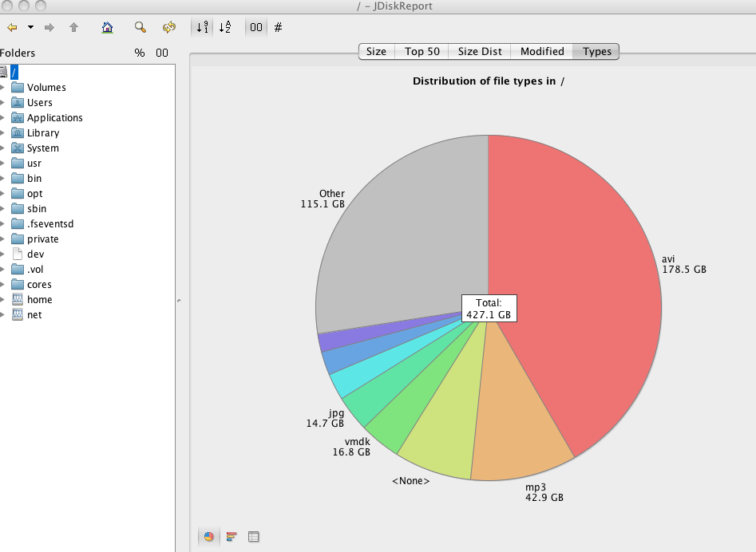The height and width of the screenshot is (552, 756).
Task: Expand the Users folder
Action: point(2,103)
